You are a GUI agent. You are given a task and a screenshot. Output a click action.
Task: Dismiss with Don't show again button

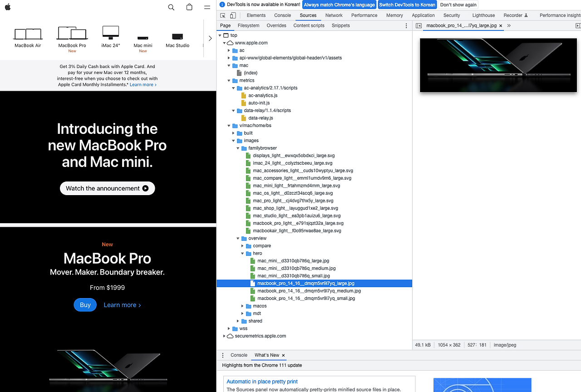click(x=458, y=5)
